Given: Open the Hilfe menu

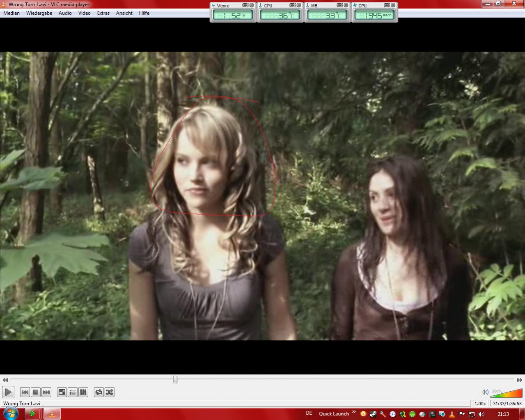Looking at the screenshot, I should point(144,13).
